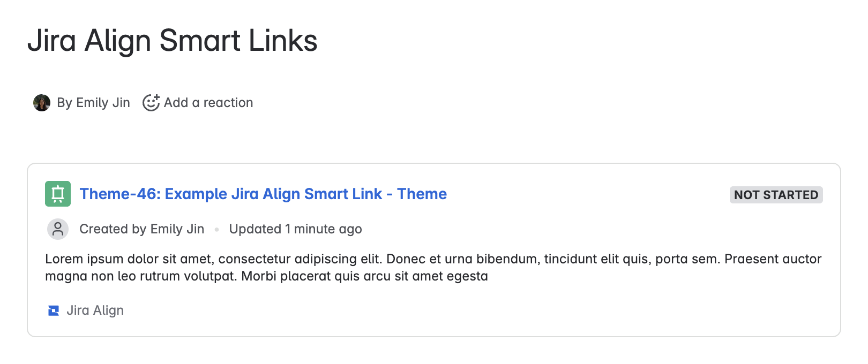This screenshot has width=868, height=364.
Task: Open Theme-46: Example Jira Align Smart Link
Action: (263, 194)
